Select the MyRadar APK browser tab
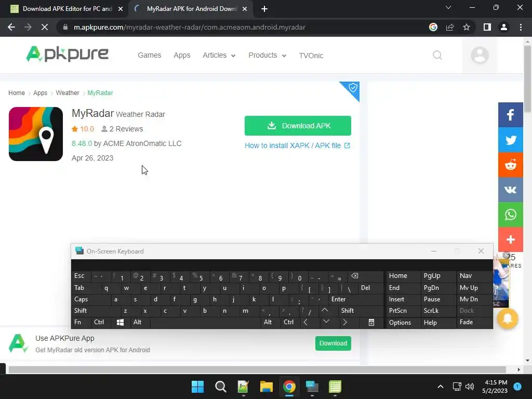Viewport: 532px width, 399px height. point(191,9)
